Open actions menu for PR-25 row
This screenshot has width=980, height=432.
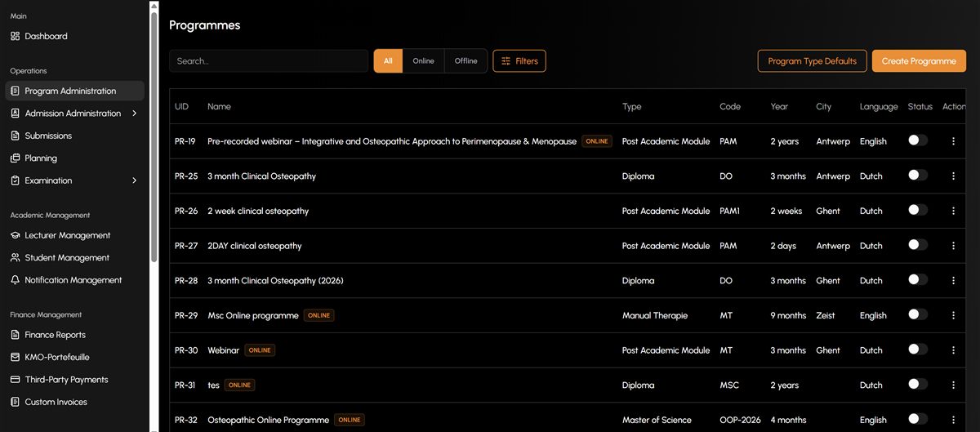pos(953,176)
